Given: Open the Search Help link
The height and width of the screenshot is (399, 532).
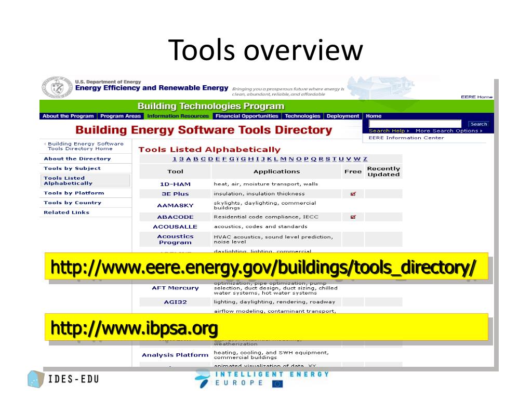Looking at the screenshot, I should [x=389, y=130].
